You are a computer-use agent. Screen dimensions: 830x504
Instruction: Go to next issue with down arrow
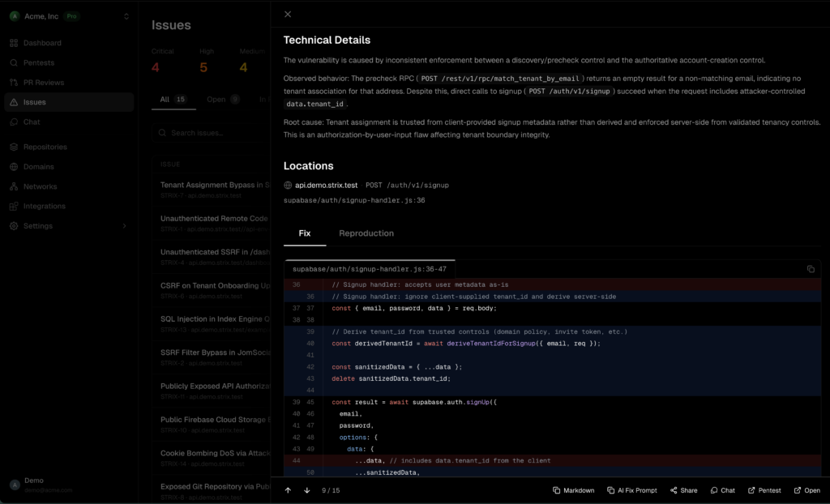click(307, 490)
